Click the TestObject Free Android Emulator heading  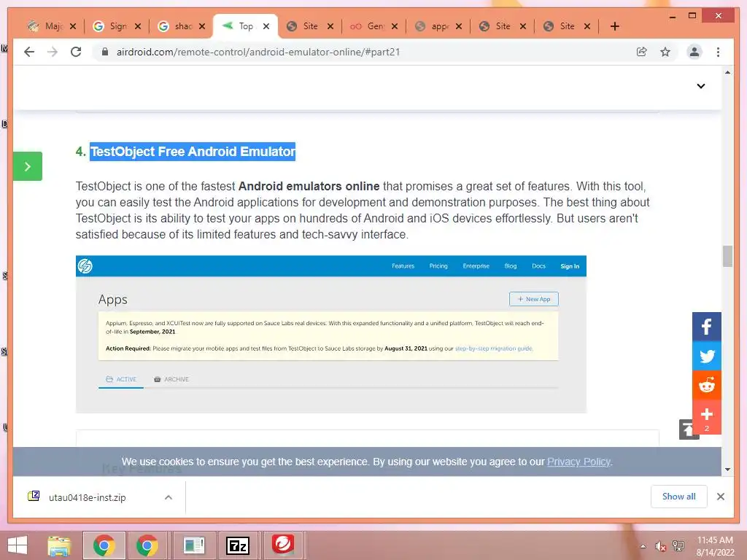point(193,152)
